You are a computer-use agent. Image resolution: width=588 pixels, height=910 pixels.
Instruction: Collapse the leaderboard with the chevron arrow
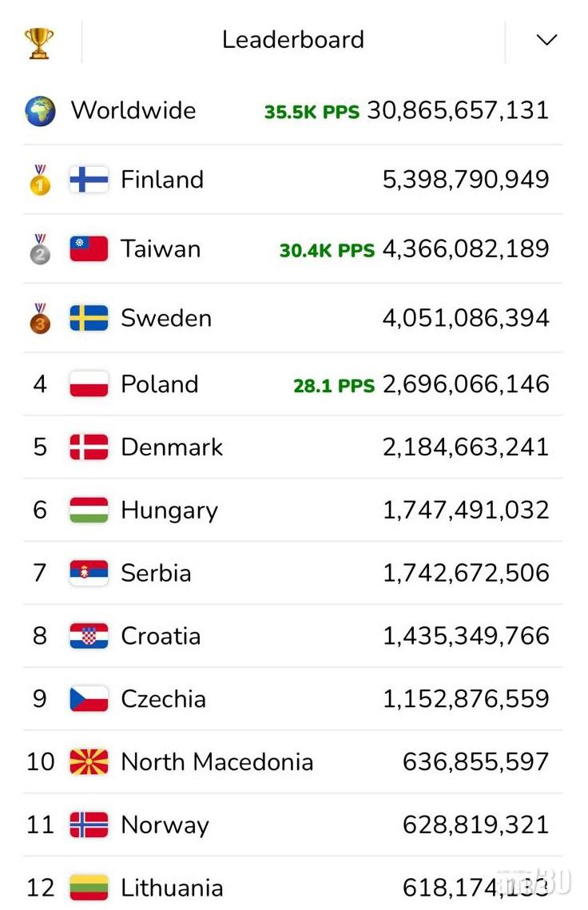click(x=546, y=41)
